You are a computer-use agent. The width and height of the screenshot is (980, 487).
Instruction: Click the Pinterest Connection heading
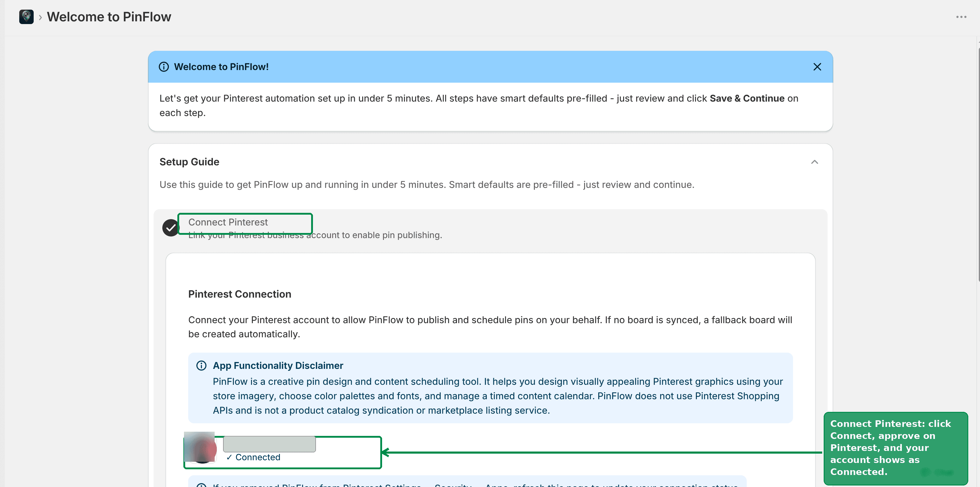(240, 294)
